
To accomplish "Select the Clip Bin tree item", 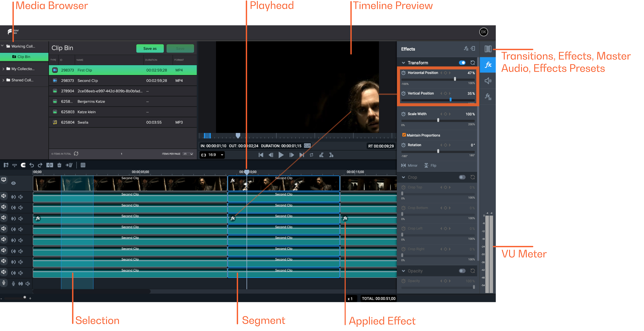I will tap(24, 57).
